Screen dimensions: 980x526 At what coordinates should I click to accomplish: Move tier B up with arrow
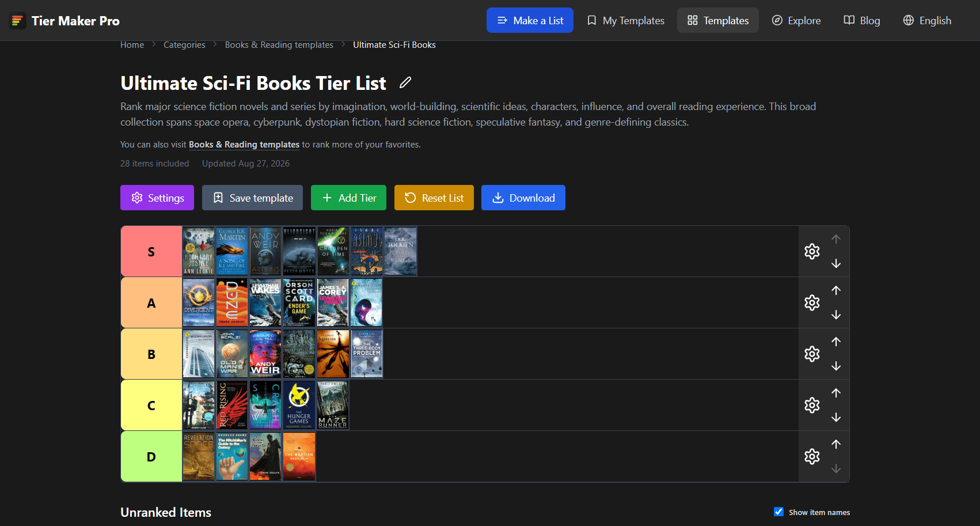click(836, 342)
